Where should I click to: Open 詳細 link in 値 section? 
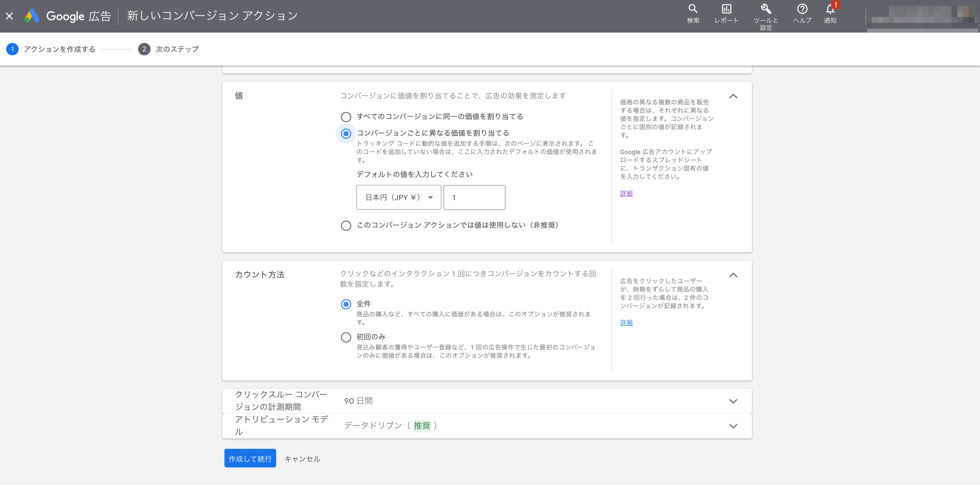click(626, 193)
